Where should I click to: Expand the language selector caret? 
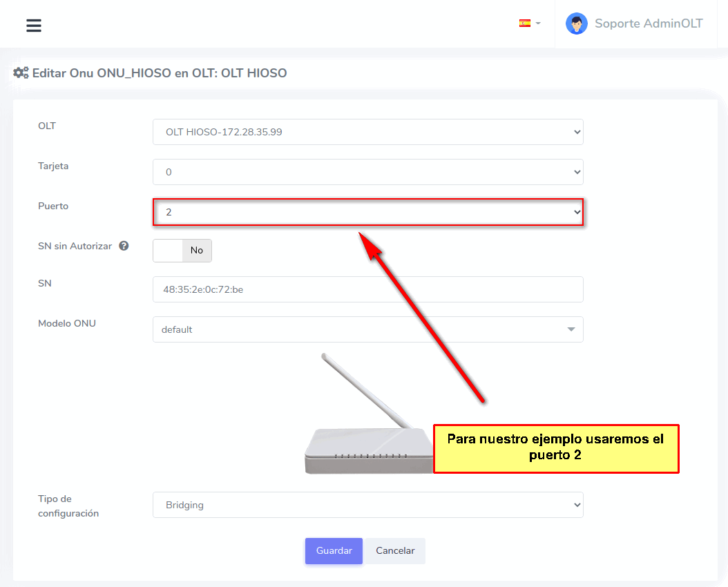[538, 23]
